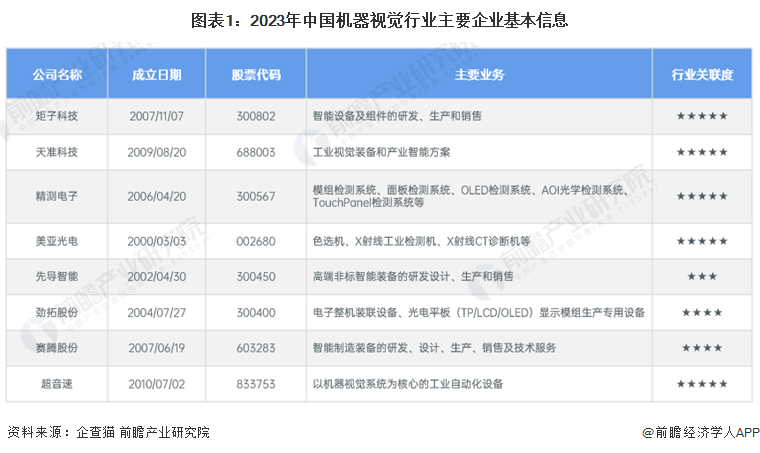
Task: Select company name 先导智能
Action: [57, 276]
